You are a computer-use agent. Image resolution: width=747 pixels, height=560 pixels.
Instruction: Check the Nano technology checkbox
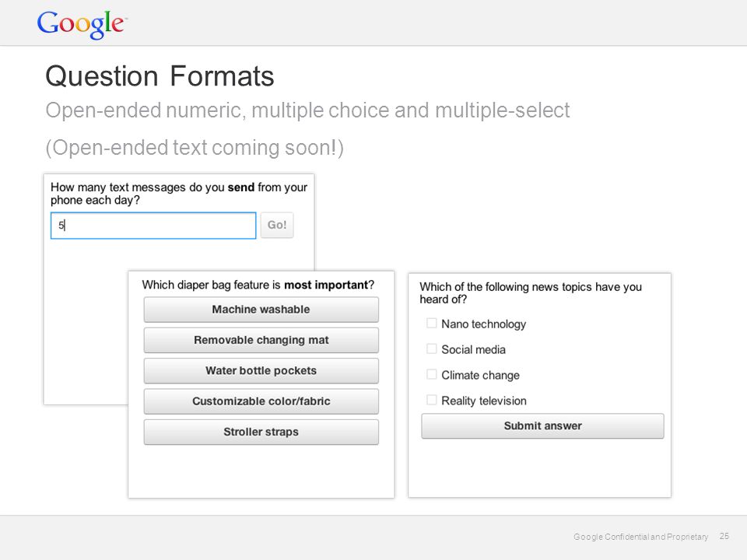click(x=432, y=324)
